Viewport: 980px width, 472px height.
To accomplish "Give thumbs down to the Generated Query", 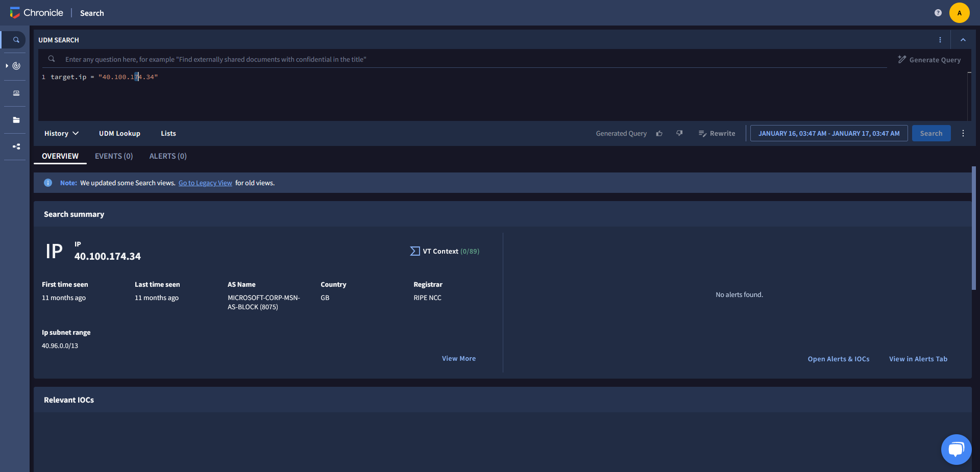I will [x=679, y=133].
